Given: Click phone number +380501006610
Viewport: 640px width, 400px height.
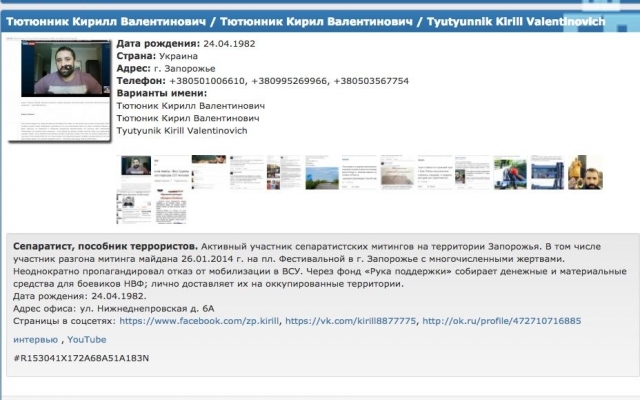Looking at the screenshot, I should [207, 81].
